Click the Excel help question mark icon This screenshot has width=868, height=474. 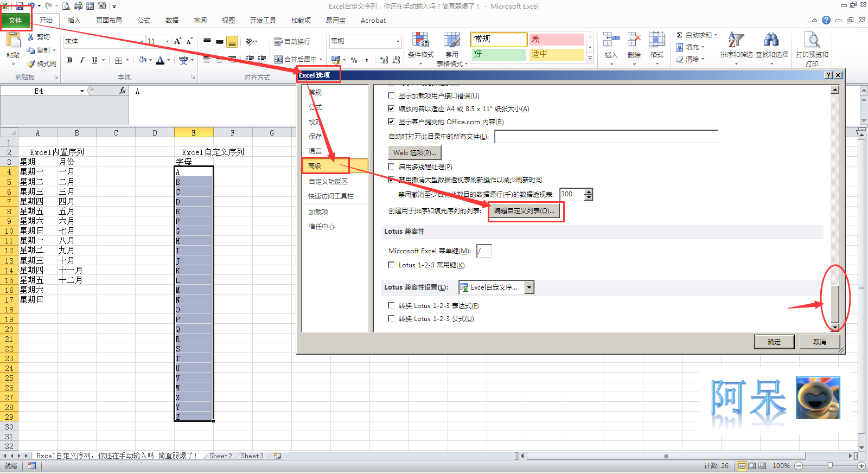[x=826, y=20]
